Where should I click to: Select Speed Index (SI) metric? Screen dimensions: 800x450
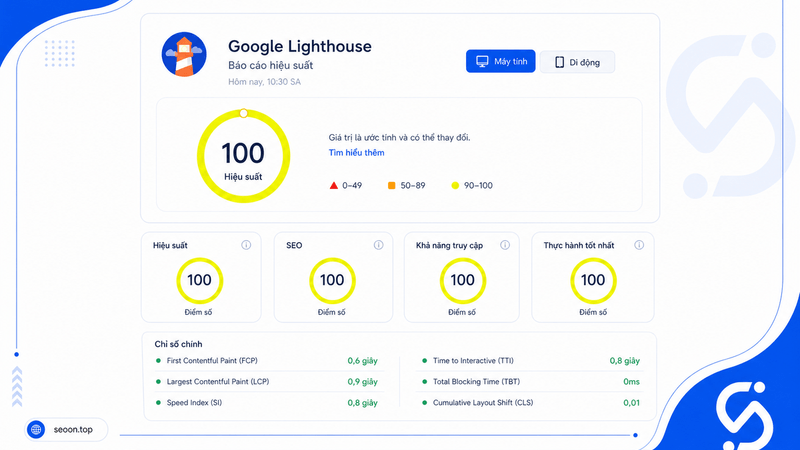(x=194, y=403)
